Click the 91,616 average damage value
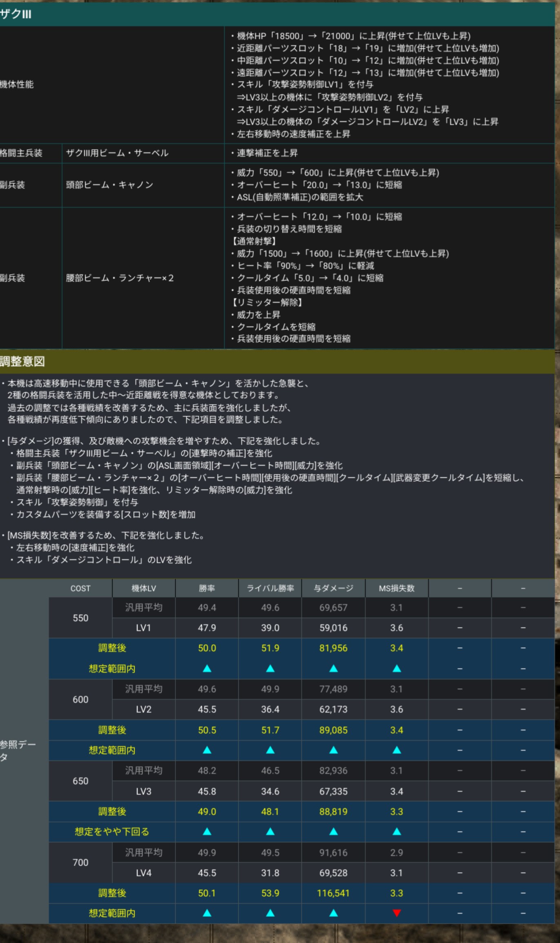The height and width of the screenshot is (943, 560). (333, 852)
